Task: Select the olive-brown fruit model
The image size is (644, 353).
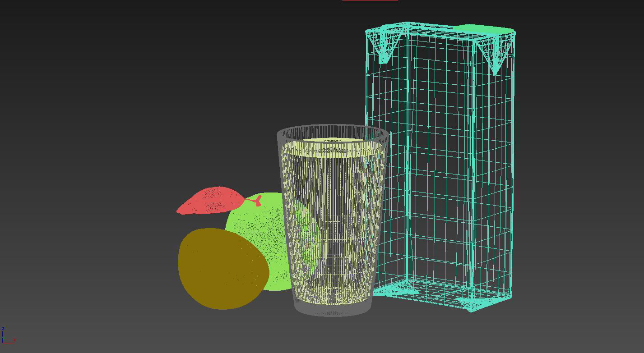Action: (221, 268)
